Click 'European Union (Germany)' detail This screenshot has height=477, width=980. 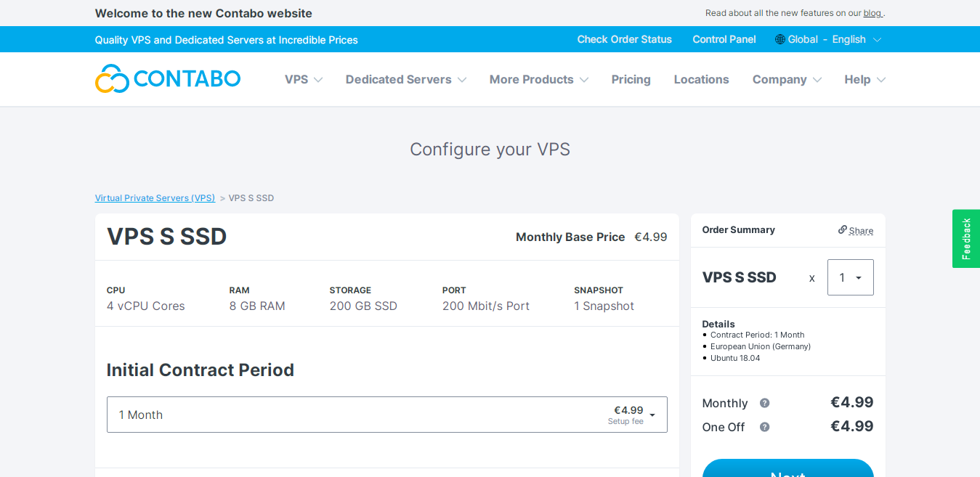pyautogui.click(x=761, y=346)
